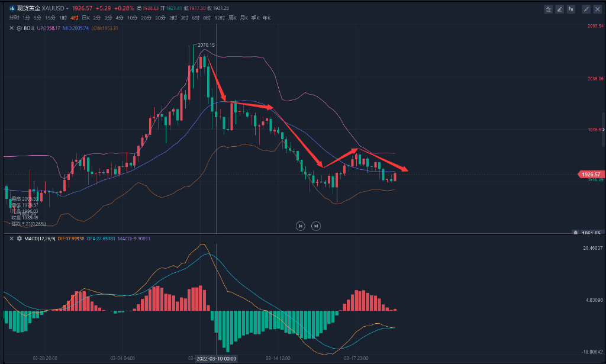Open BOLL indicator settings gear

(x=18, y=28)
